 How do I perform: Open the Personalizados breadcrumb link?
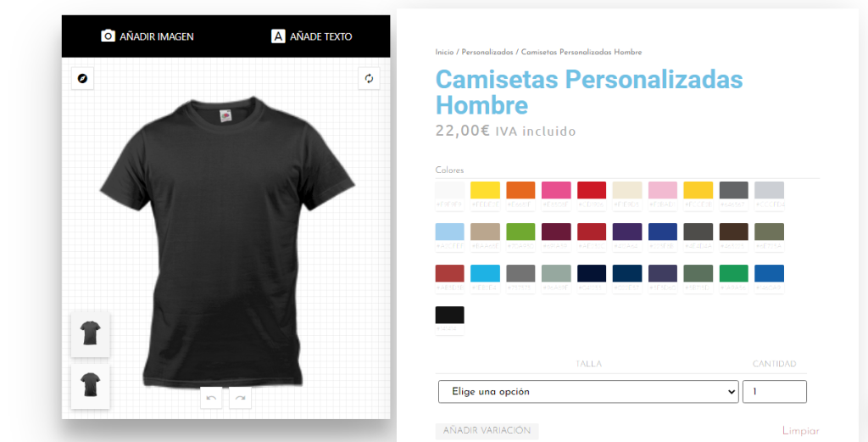coord(487,52)
